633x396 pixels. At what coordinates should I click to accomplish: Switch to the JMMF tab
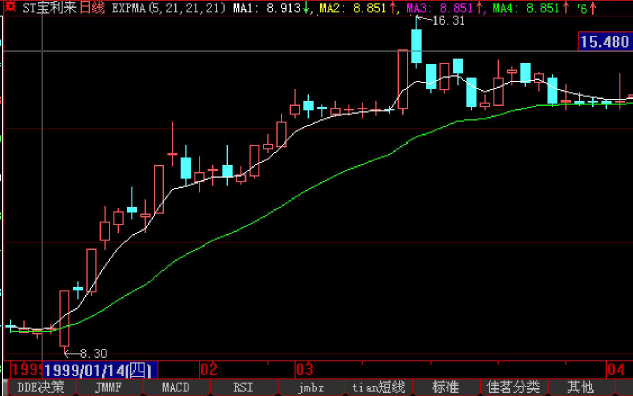pos(109,388)
